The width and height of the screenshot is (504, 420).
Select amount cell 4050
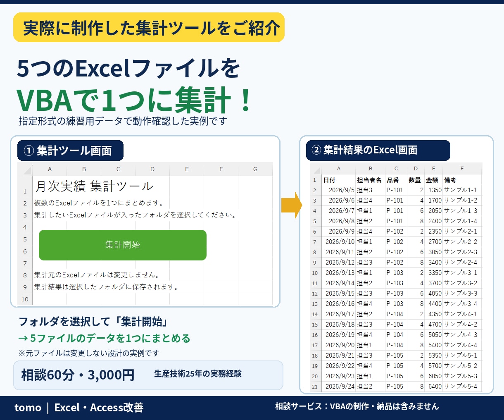(433, 294)
